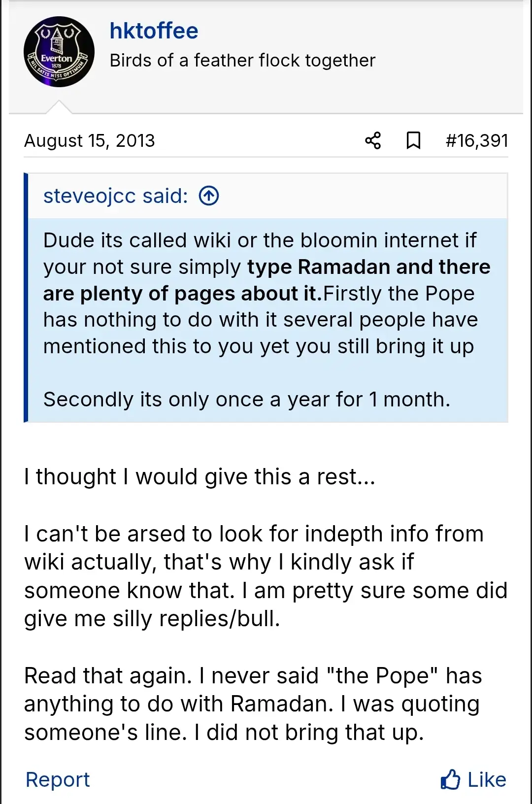Report this post
This screenshot has width=532, height=804.
pos(58,780)
